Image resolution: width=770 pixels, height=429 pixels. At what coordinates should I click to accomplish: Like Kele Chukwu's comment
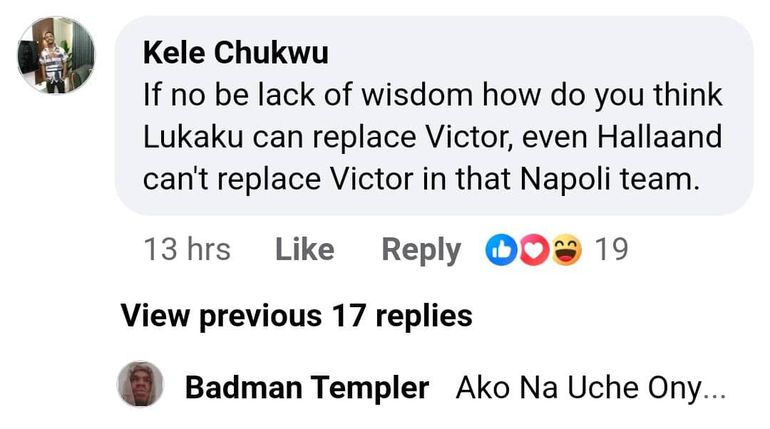tap(304, 249)
